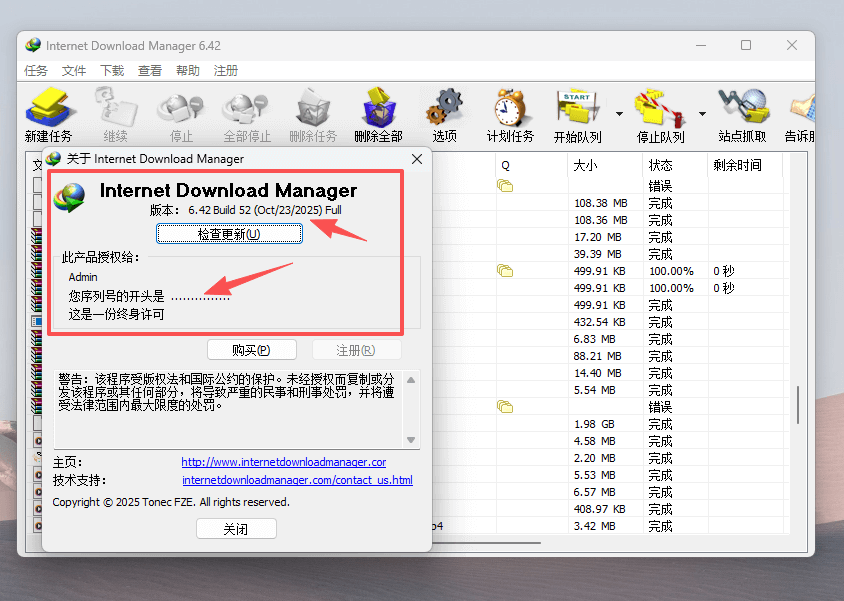Open the 帮助 menu
The image size is (844, 601).
coord(186,71)
